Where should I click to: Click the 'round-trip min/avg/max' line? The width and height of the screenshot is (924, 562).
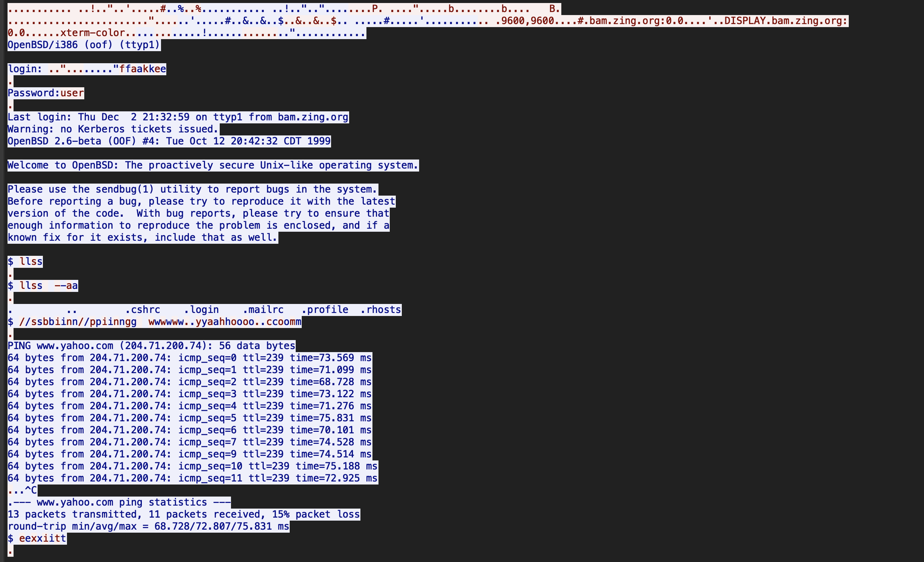[148, 526]
